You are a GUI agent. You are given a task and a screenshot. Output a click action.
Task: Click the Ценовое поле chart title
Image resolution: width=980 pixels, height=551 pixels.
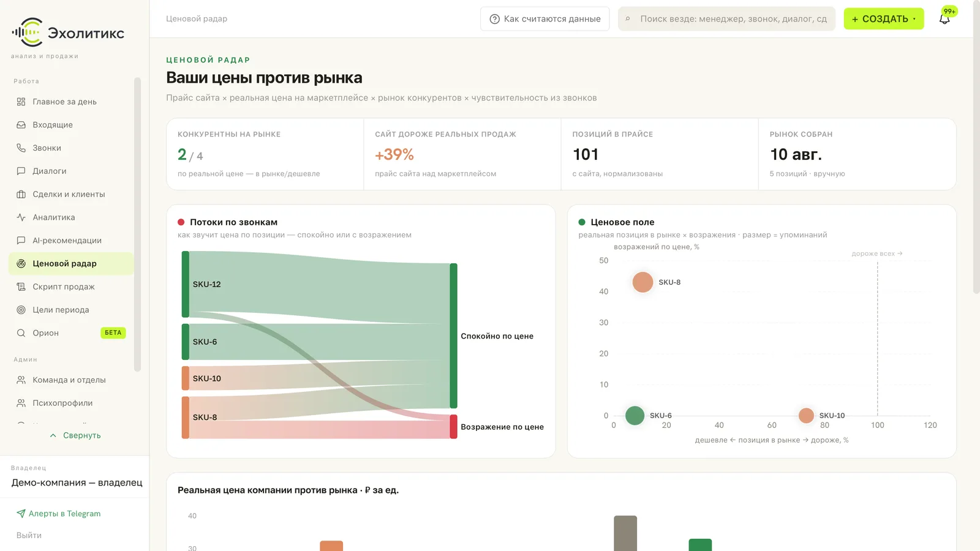tap(622, 222)
